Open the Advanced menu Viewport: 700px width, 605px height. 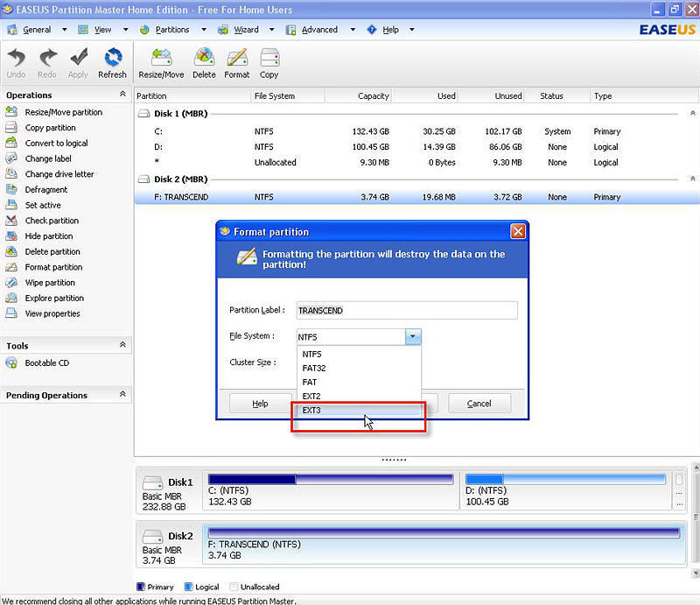[x=319, y=30]
